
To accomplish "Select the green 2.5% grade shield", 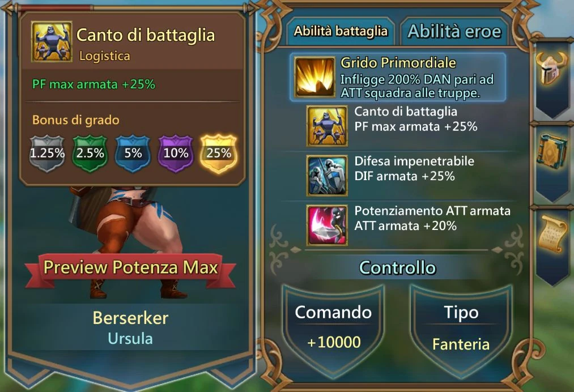I will (x=90, y=154).
